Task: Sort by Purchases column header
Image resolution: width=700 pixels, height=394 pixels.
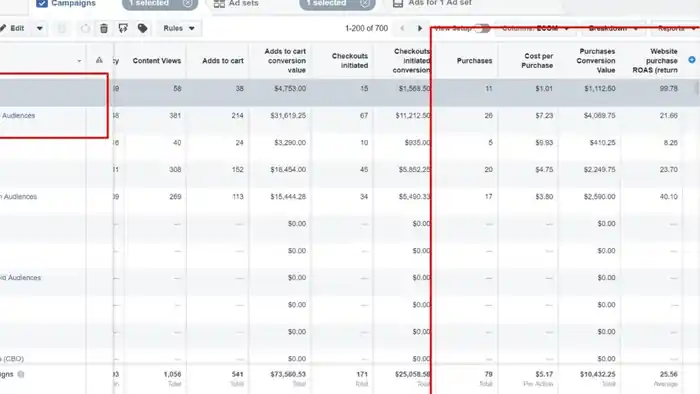Action: (474, 61)
